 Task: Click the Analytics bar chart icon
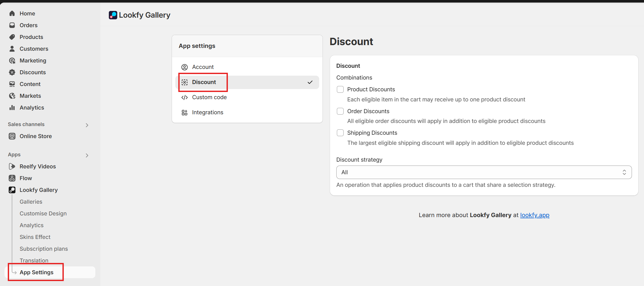12,108
